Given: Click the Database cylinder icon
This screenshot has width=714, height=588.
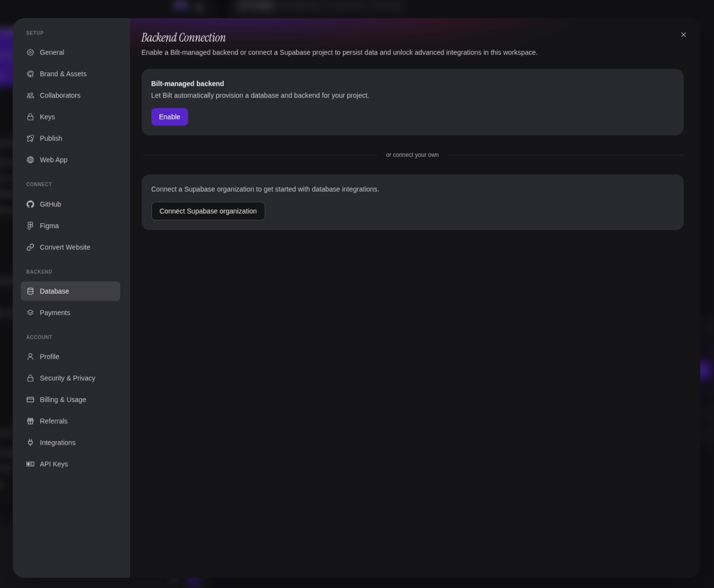Looking at the screenshot, I should coord(30,291).
